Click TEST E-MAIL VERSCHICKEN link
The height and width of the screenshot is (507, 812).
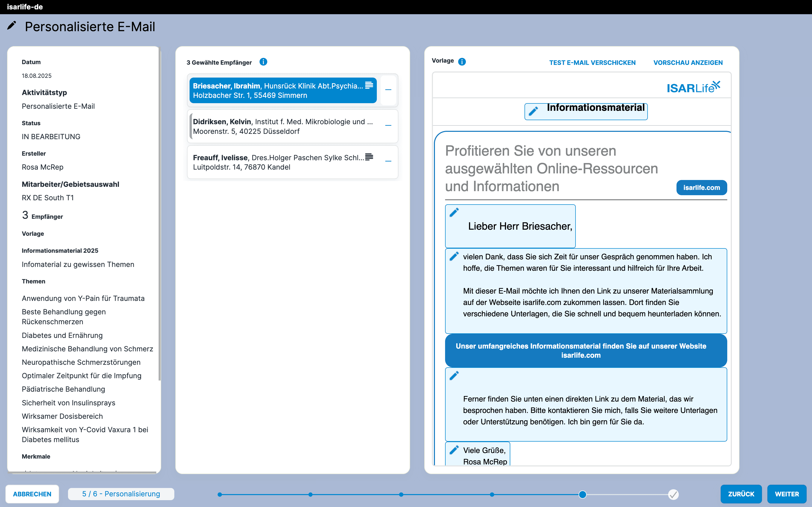[592, 63]
